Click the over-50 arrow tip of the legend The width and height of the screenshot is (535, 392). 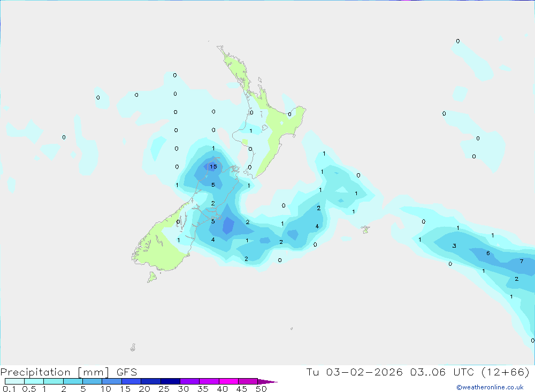(x=267, y=382)
